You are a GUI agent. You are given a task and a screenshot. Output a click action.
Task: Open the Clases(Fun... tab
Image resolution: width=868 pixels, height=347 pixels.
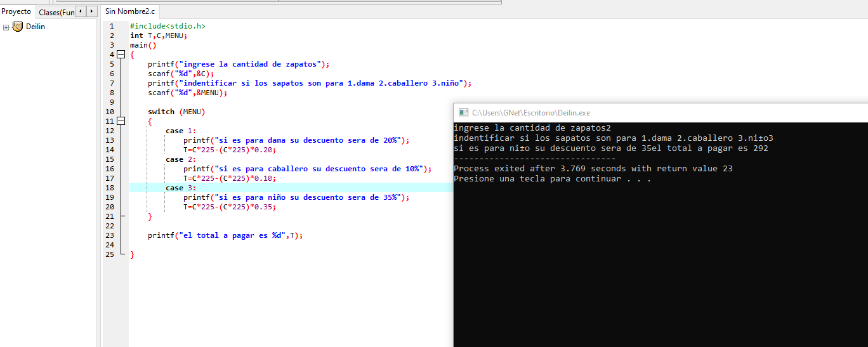point(55,12)
